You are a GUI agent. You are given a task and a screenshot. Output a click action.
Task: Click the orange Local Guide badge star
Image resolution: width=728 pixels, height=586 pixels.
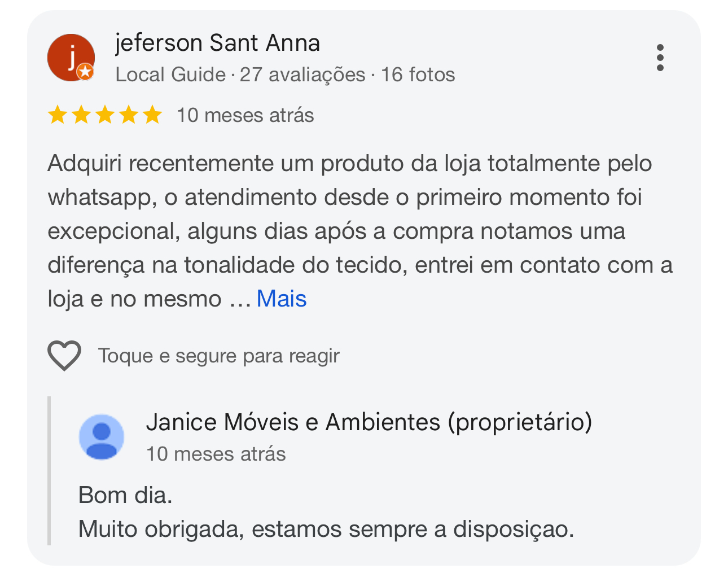point(85,72)
